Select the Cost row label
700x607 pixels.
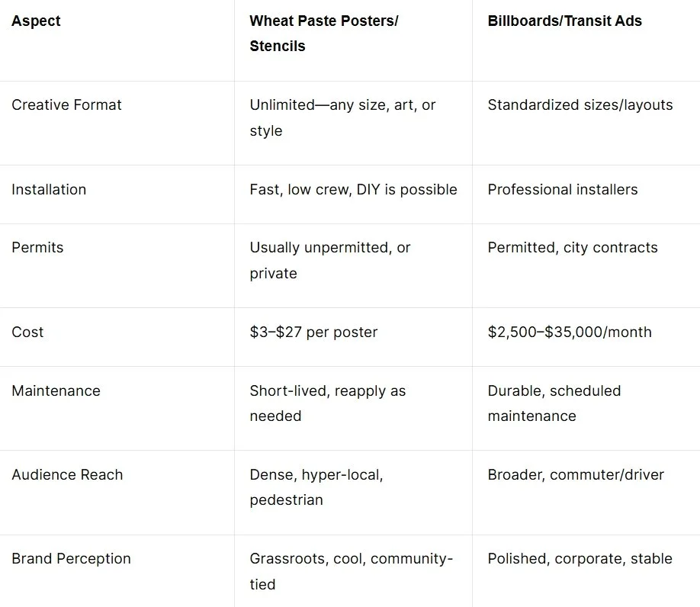click(x=27, y=332)
